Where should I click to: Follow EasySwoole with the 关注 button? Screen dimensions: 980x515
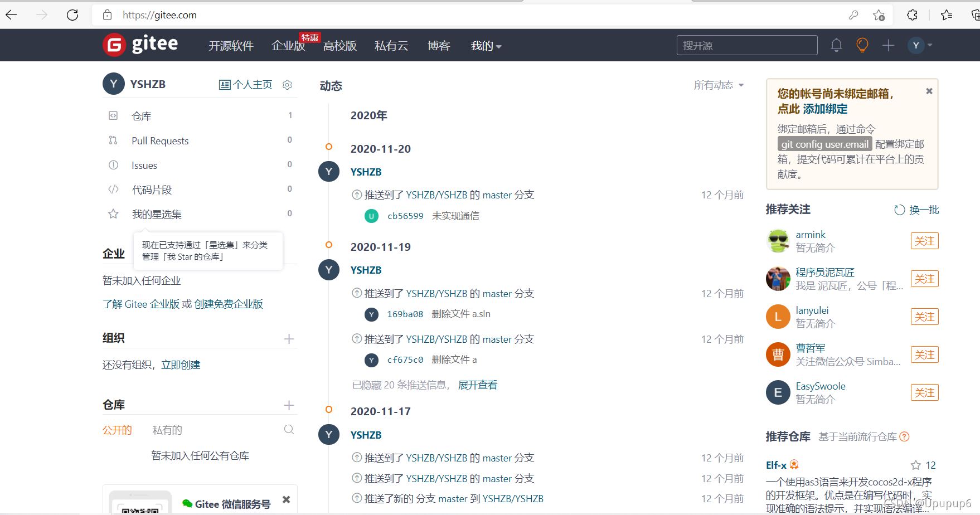pos(925,393)
